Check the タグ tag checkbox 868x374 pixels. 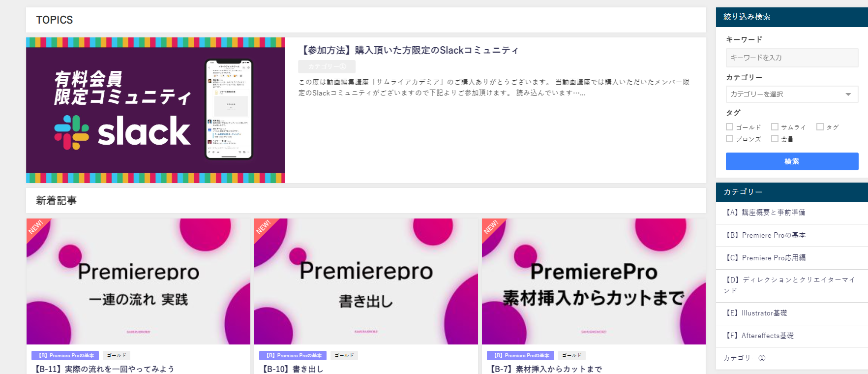coord(820,127)
